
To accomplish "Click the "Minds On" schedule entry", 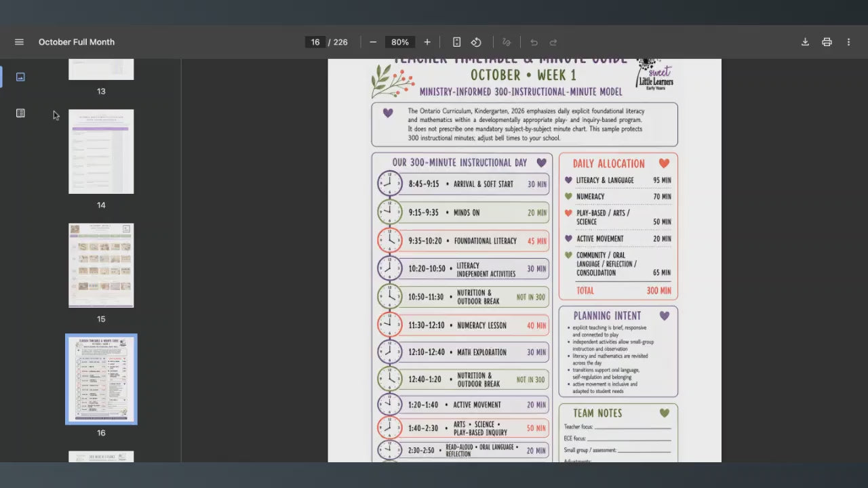I will pyautogui.click(x=467, y=213).
